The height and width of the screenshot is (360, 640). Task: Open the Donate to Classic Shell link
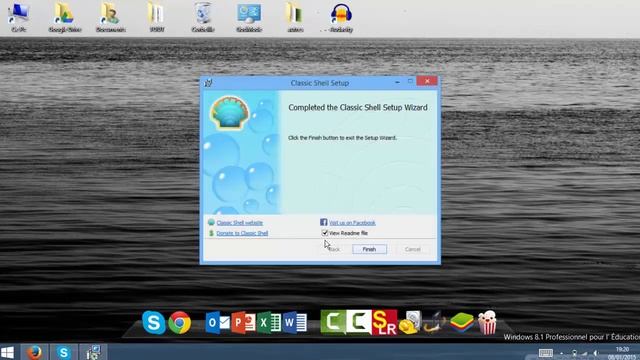click(242, 233)
